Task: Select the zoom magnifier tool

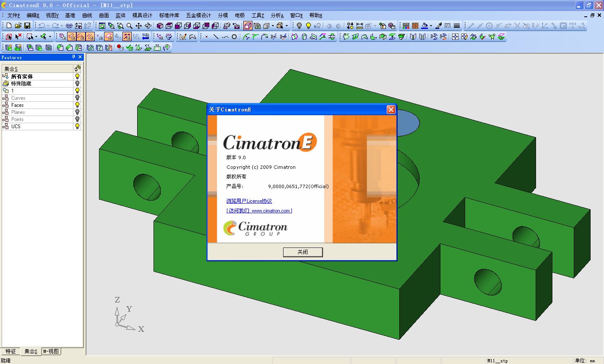Action: 130,26
